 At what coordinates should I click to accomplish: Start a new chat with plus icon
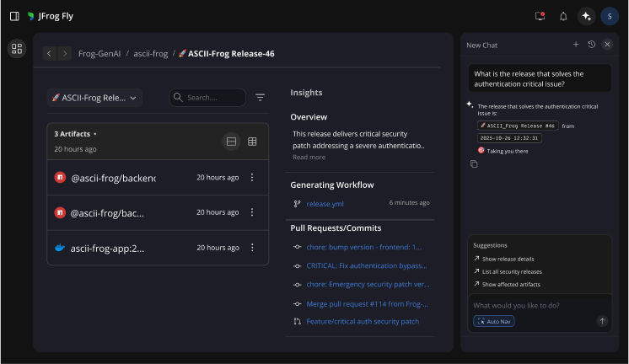(576, 44)
